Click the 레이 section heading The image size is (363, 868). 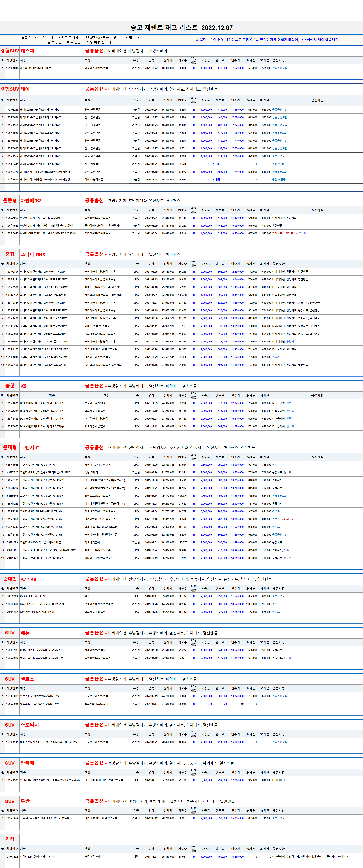point(25,89)
